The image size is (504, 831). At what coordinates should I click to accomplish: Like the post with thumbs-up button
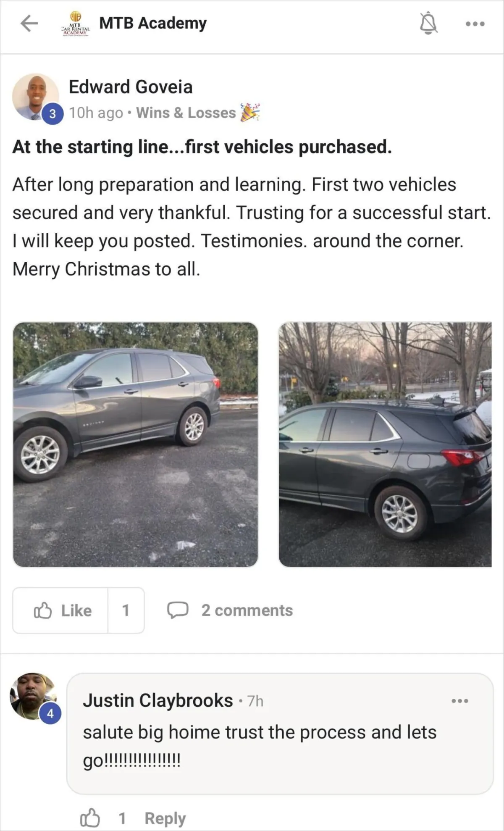[60, 610]
